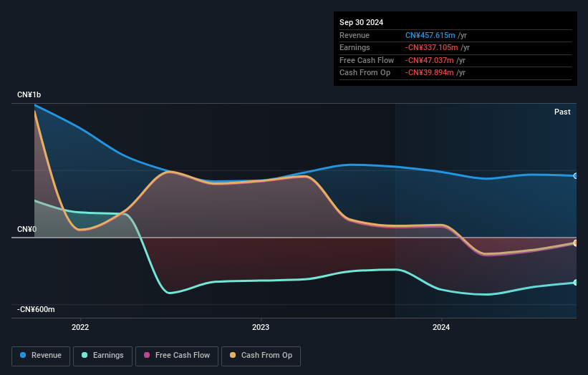The width and height of the screenshot is (588, 375).
Task: Click the CN¥457.615m revenue value
Action: [430, 35]
